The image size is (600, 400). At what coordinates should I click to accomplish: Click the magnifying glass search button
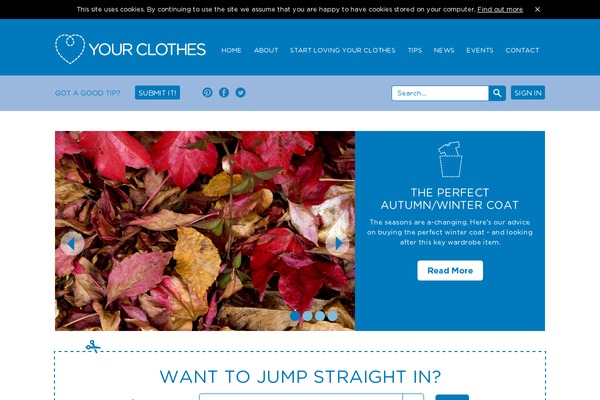(x=497, y=93)
